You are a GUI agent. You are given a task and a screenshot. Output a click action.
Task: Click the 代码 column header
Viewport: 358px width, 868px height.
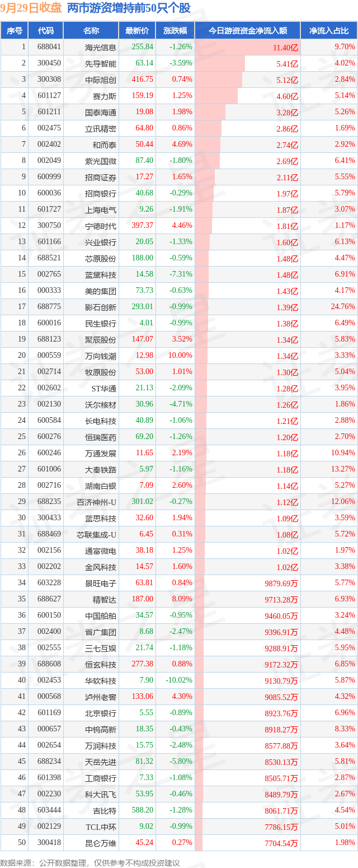point(46,31)
